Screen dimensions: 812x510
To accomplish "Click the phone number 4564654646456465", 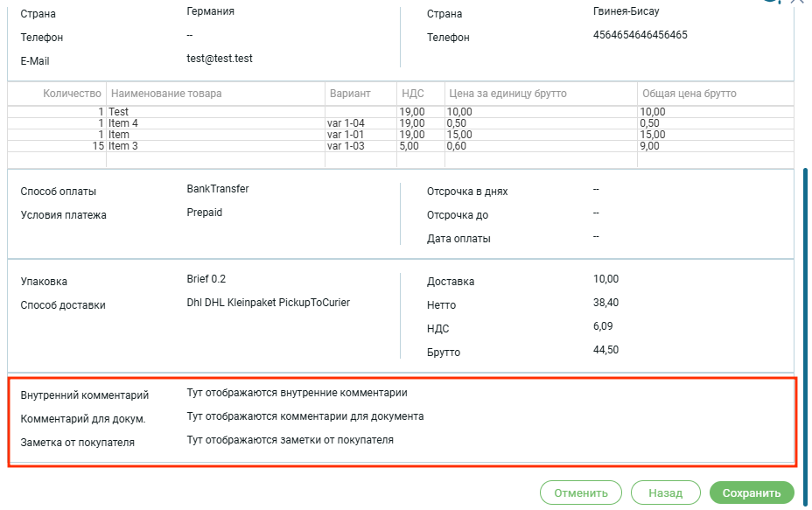I will coord(640,35).
